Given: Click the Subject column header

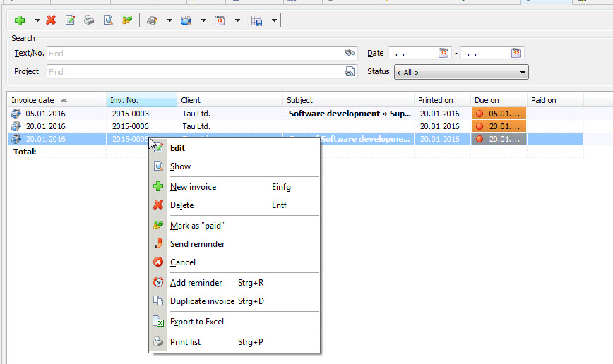Looking at the screenshot, I should 348,100.
